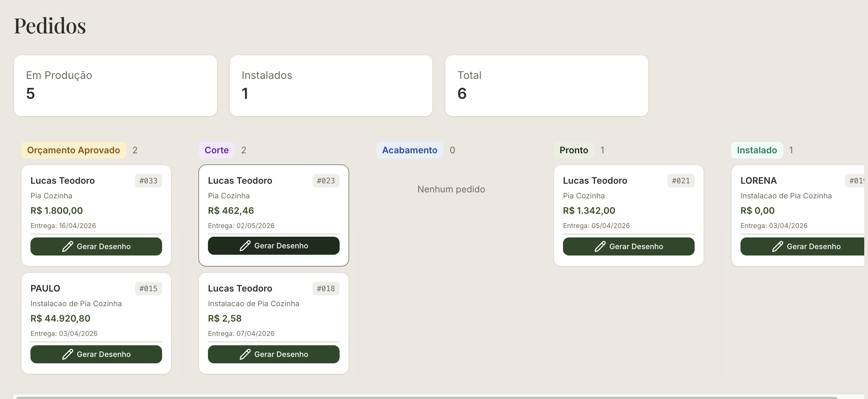Click the price R$ 44.920,80
Viewport: 868px width, 399px height.
tap(61, 319)
